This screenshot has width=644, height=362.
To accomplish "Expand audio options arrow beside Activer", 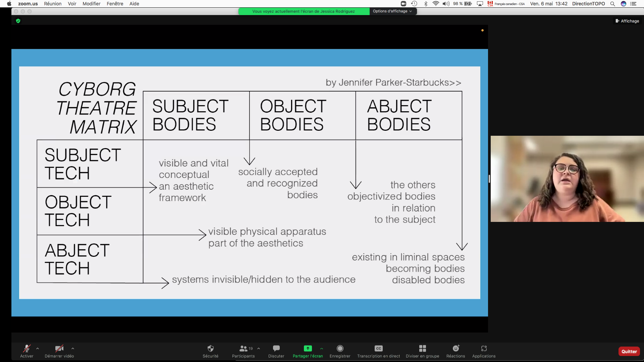I will 38,349.
